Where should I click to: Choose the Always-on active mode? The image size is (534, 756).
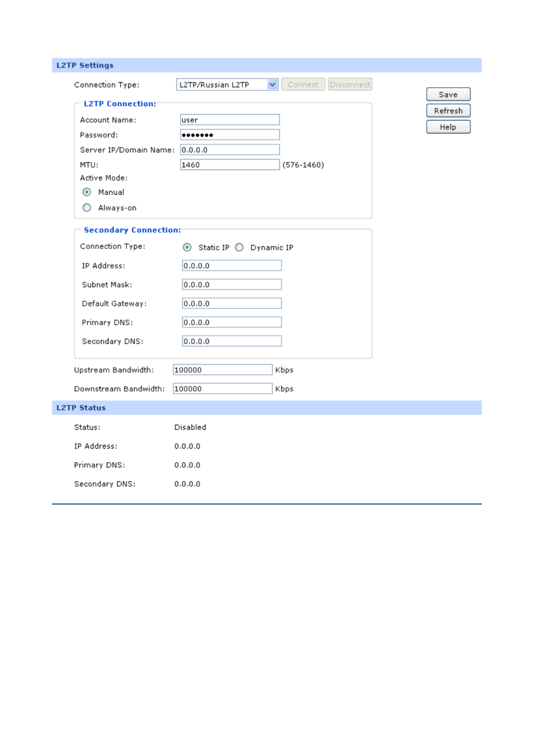(87, 207)
